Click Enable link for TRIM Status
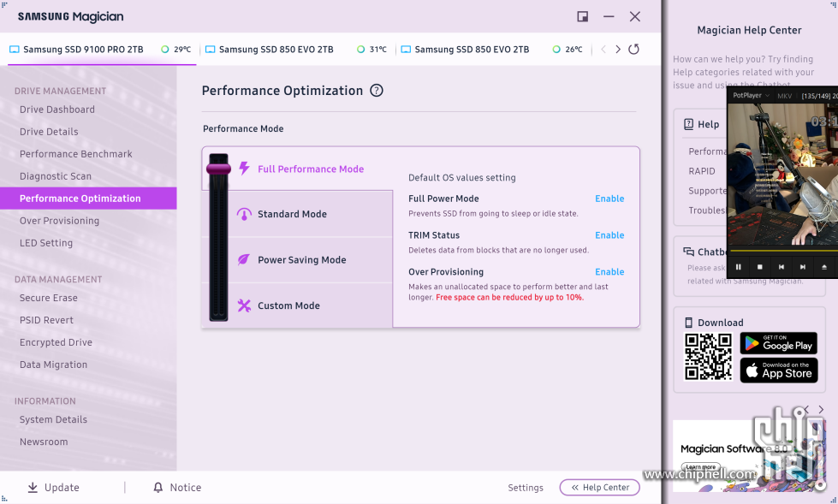838x504 pixels. [x=609, y=235]
